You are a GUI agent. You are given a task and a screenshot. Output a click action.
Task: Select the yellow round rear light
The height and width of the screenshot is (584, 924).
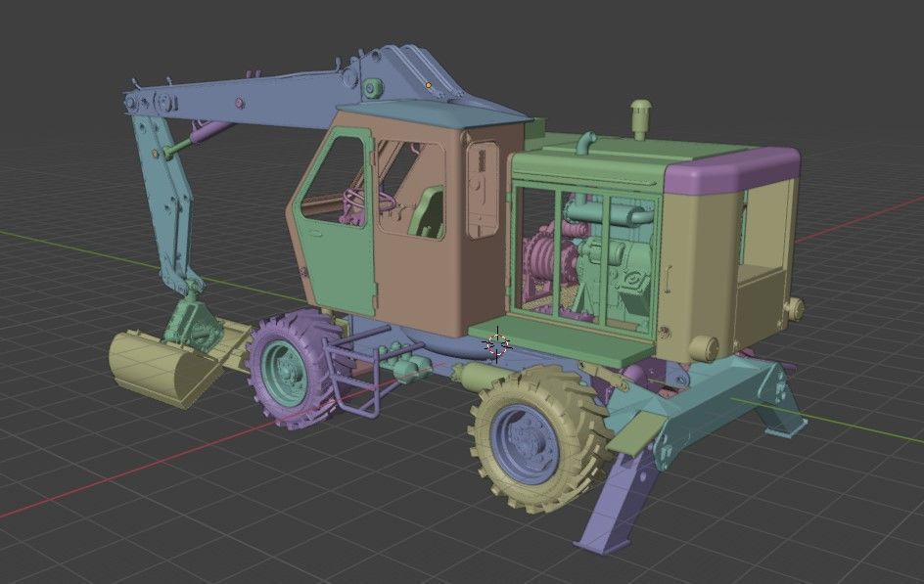click(x=704, y=348)
